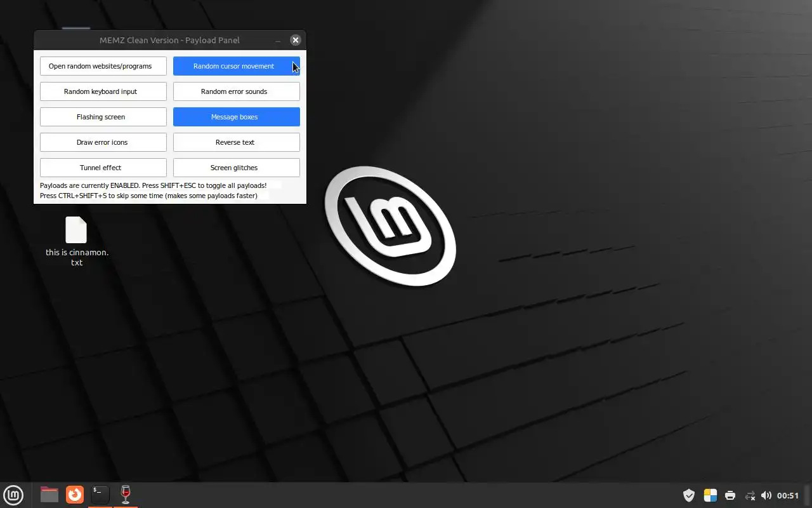This screenshot has width=812, height=508.
Task: Open the sound volume tray icon
Action: pyautogui.click(x=766, y=495)
